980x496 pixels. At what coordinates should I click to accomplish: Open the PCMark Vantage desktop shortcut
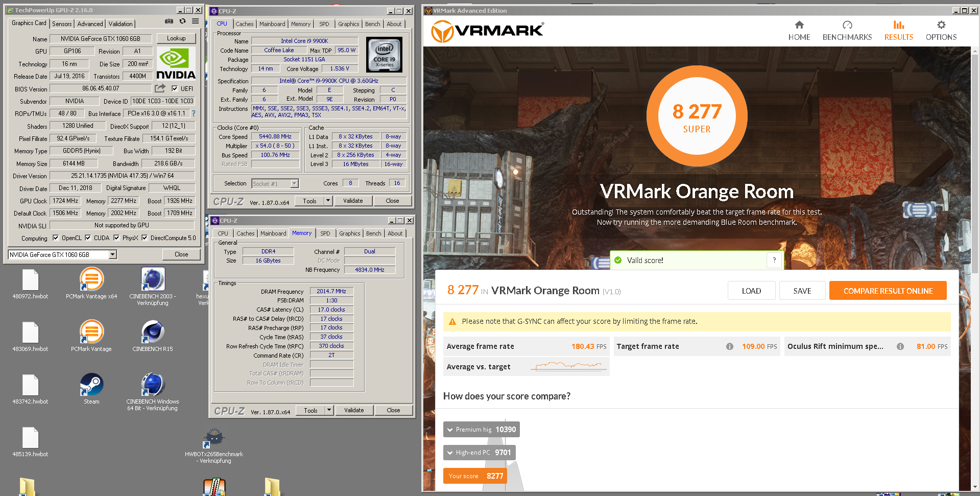point(91,332)
